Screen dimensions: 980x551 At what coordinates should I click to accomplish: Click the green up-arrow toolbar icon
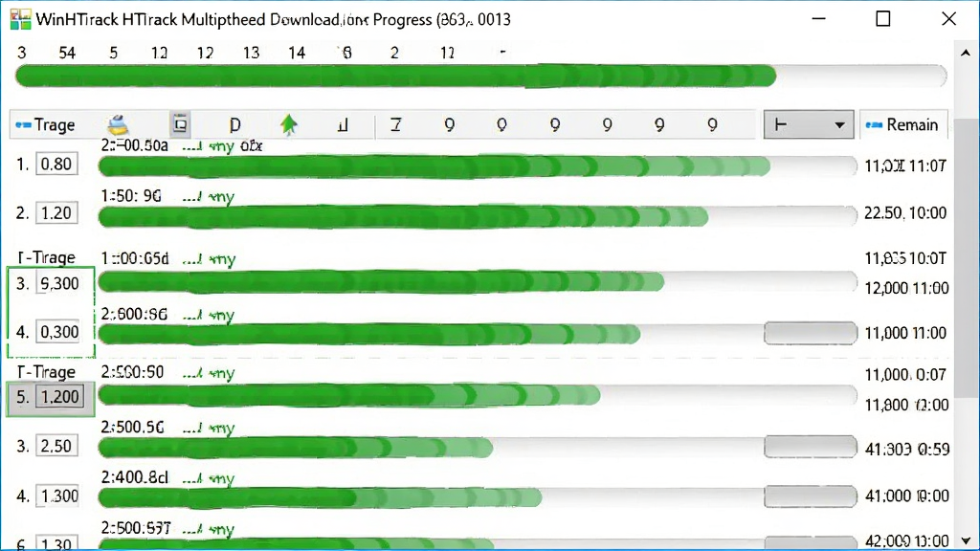(x=289, y=125)
